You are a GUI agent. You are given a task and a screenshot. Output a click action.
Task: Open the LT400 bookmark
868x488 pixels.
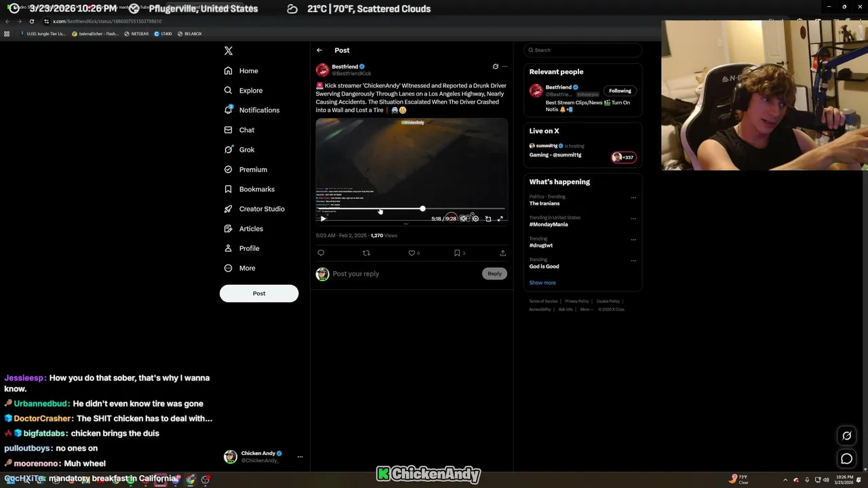tap(163, 33)
